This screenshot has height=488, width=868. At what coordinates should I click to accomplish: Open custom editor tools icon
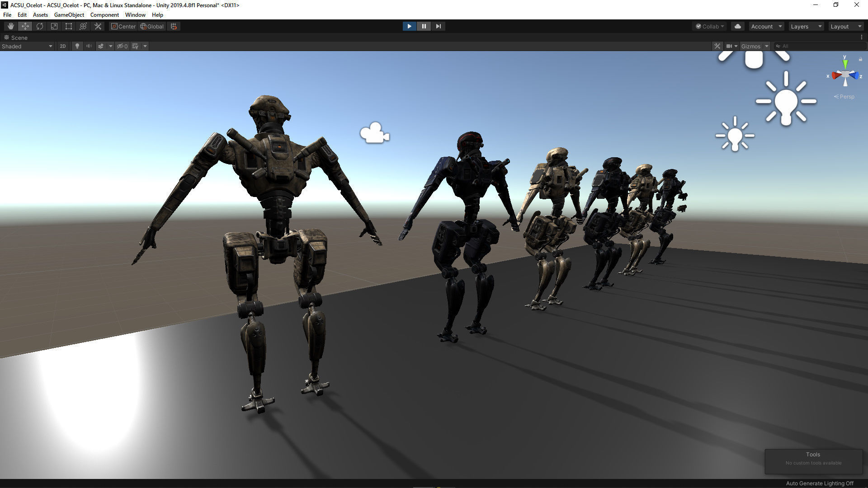point(98,26)
